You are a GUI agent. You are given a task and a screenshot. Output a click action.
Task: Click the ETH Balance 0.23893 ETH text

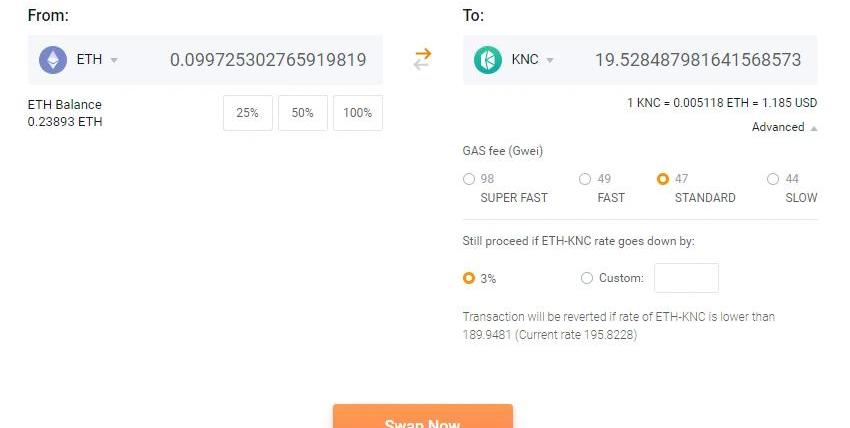(x=65, y=113)
